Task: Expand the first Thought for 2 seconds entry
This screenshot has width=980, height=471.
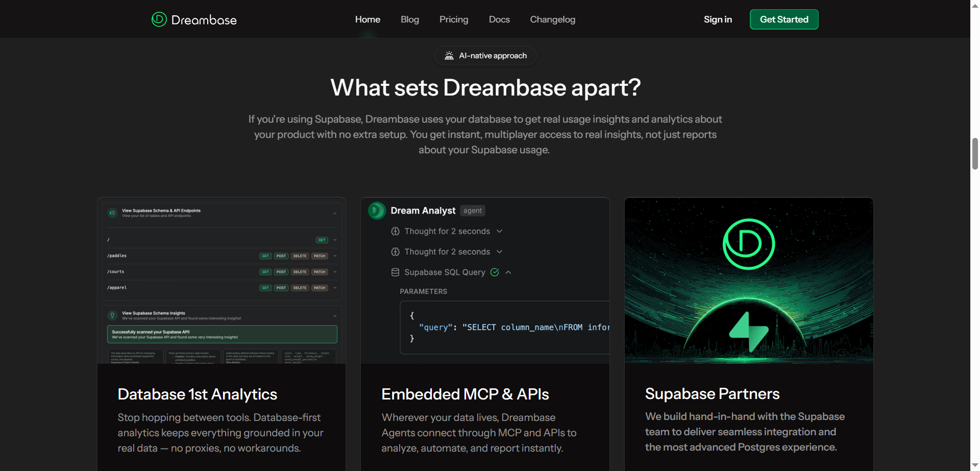Action: point(500,231)
